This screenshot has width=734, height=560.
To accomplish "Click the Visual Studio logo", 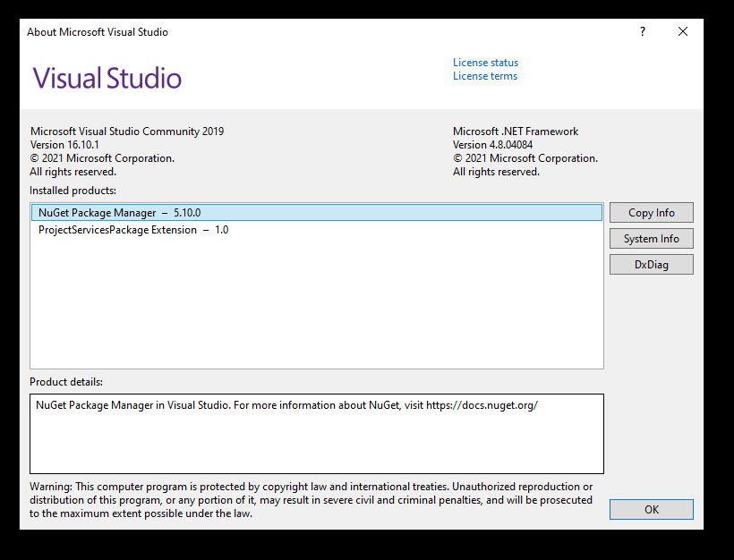I will (x=107, y=78).
